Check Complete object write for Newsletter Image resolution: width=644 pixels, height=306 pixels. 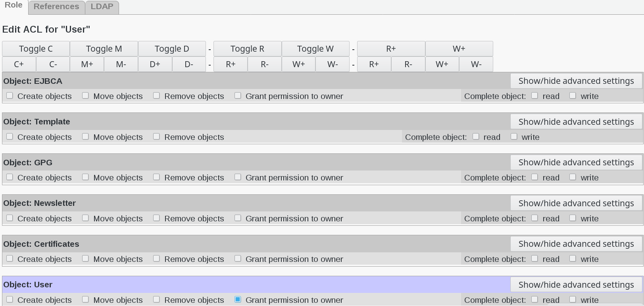[x=573, y=218]
